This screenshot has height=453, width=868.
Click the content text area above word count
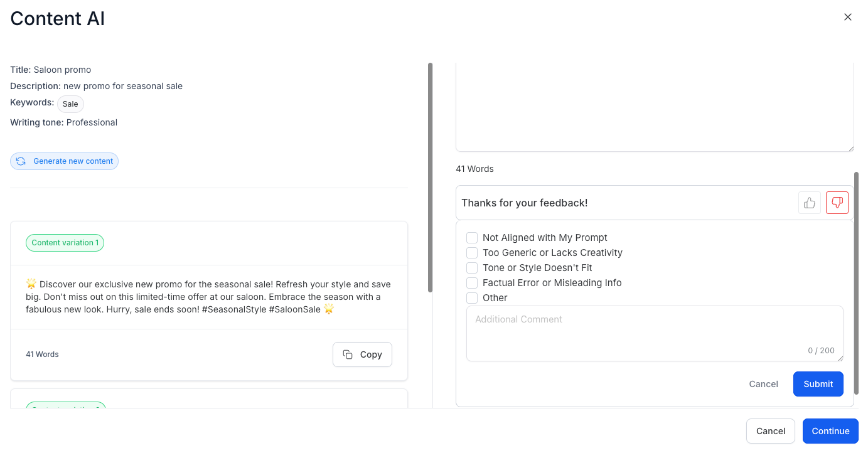click(x=654, y=107)
